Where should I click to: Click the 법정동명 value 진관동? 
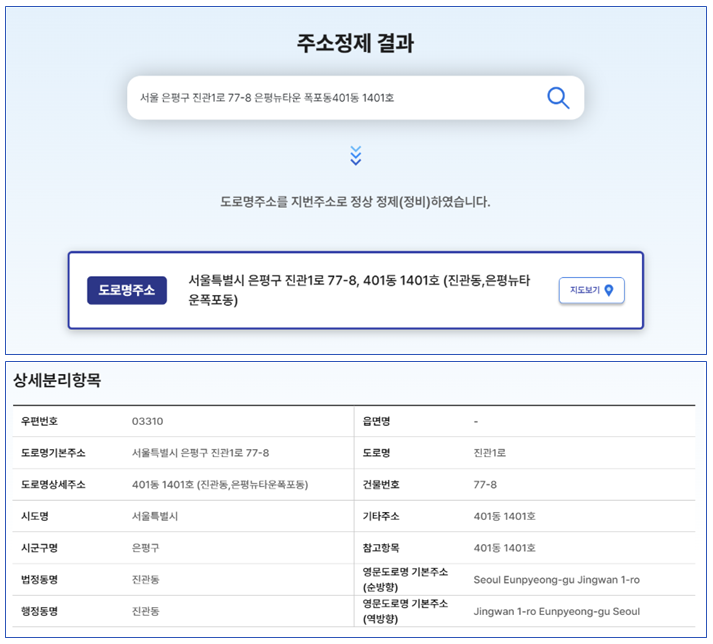tap(145, 579)
